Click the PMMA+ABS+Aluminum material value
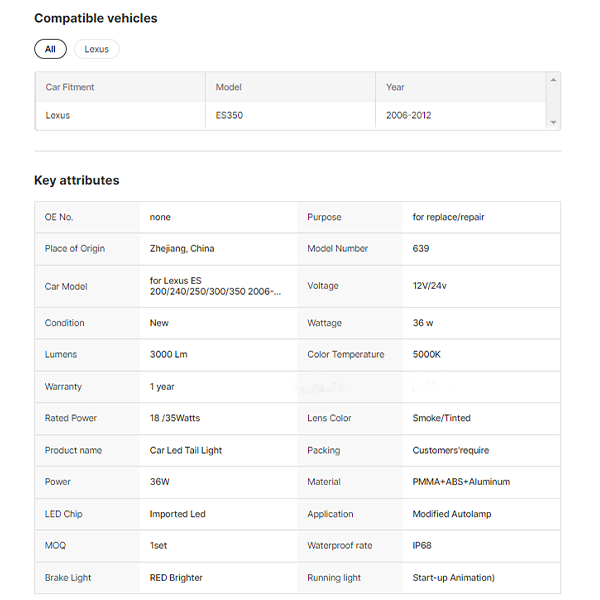The width and height of the screenshot is (600, 600). pyautogui.click(x=461, y=482)
